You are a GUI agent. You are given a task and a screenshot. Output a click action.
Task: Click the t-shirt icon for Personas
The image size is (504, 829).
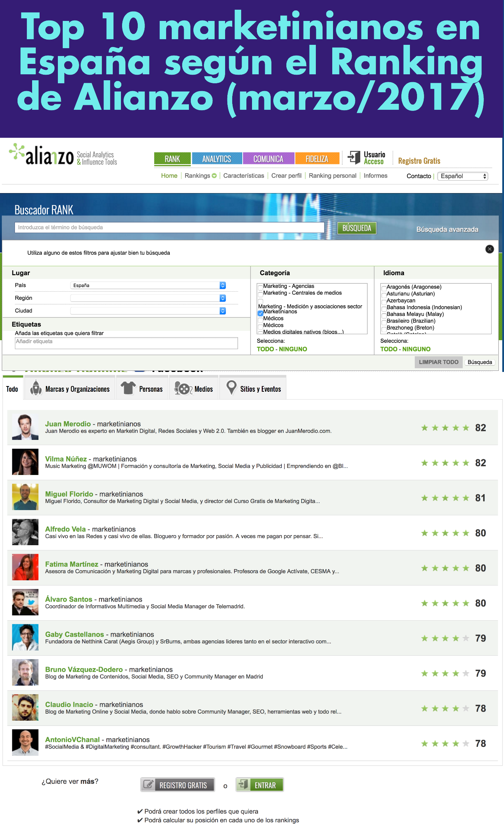pyautogui.click(x=128, y=388)
